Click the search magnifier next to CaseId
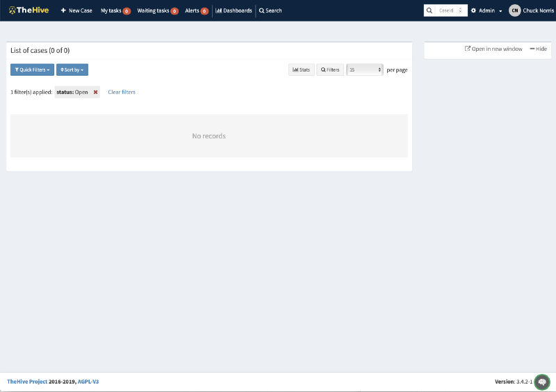Image resolution: width=556 pixels, height=392 pixels. tap(430, 10)
